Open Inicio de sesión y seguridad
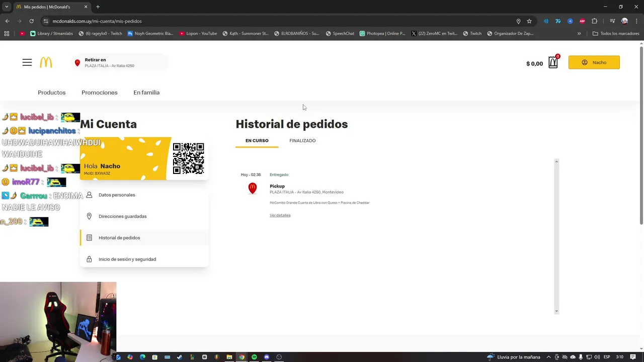Viewport: 644px width, 362px height. click(x=144, y=259)
